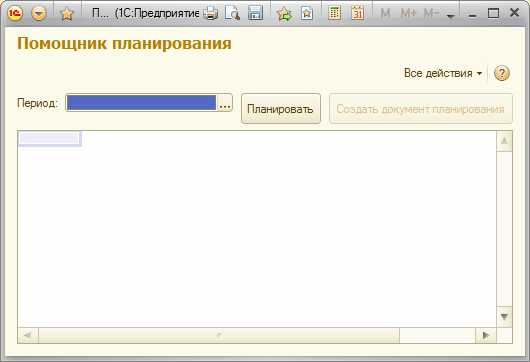
Task: Click the horizontal scrollbar thumb
Action: point(219,335)
